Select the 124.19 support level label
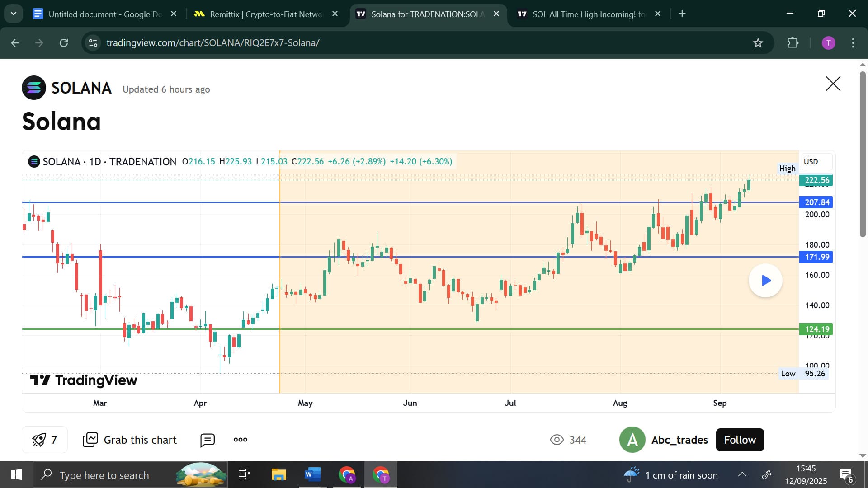This screenshot has width=868, height=488. pos(816,329)
